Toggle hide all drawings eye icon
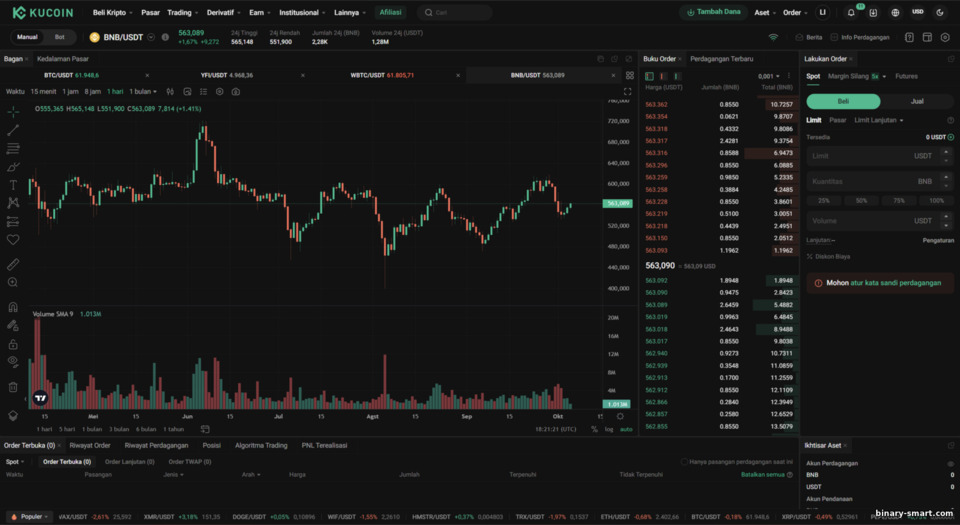The image size is (960, 525). pyautogui.click(x=13, y=362)
